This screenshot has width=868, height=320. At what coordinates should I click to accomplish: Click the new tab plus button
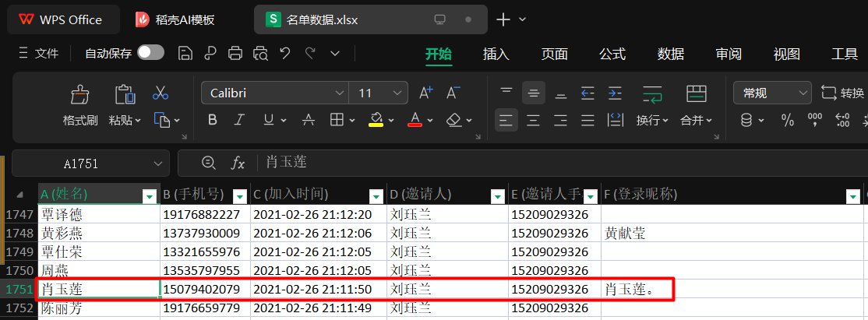503,20
